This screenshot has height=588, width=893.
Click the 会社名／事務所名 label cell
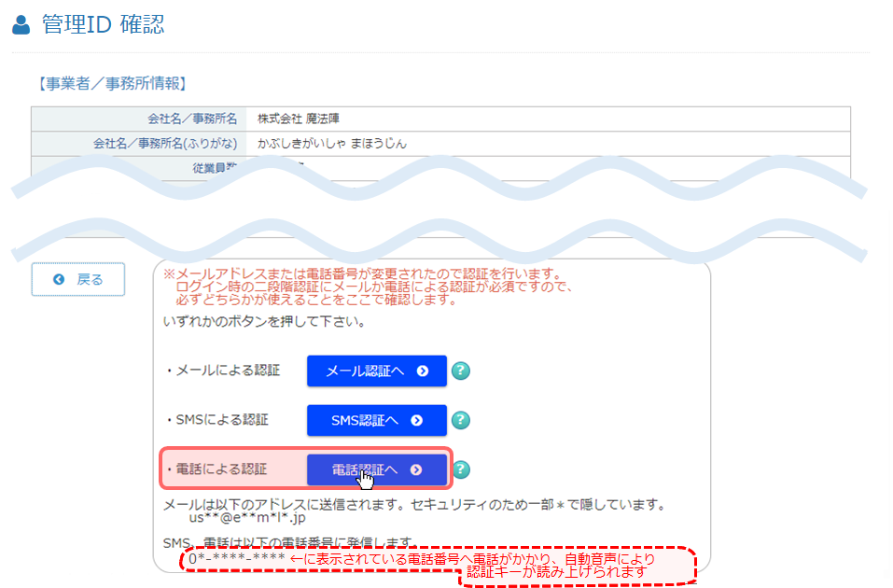(x=139, y=119)
